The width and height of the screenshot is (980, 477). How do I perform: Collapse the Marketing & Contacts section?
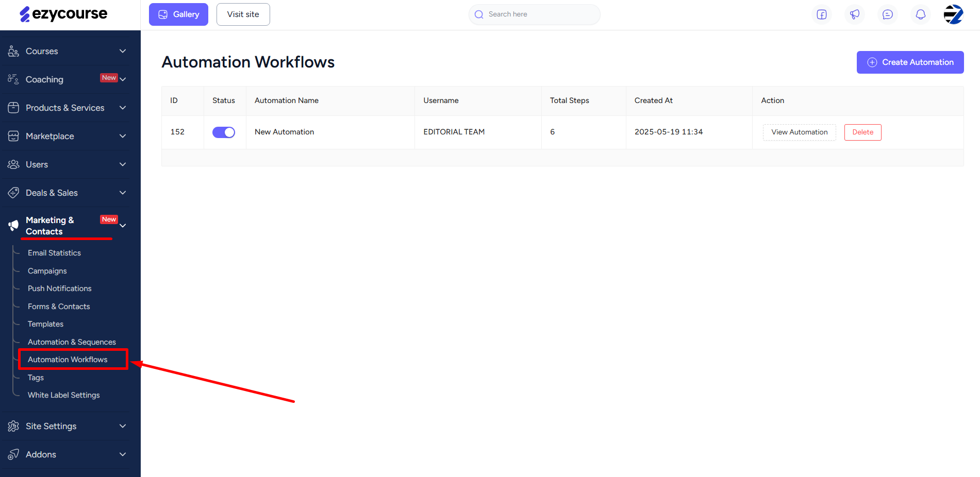pyautogui.click(x=123, y=226)
